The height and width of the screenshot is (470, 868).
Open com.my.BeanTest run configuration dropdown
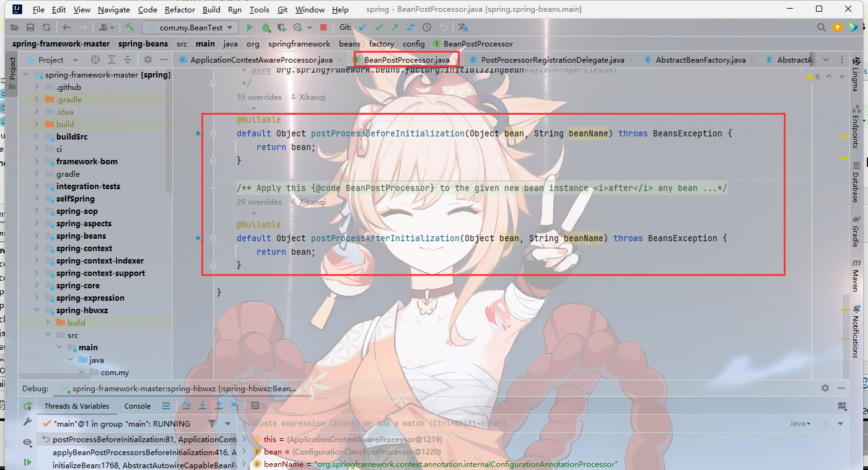tap(190, 27)
